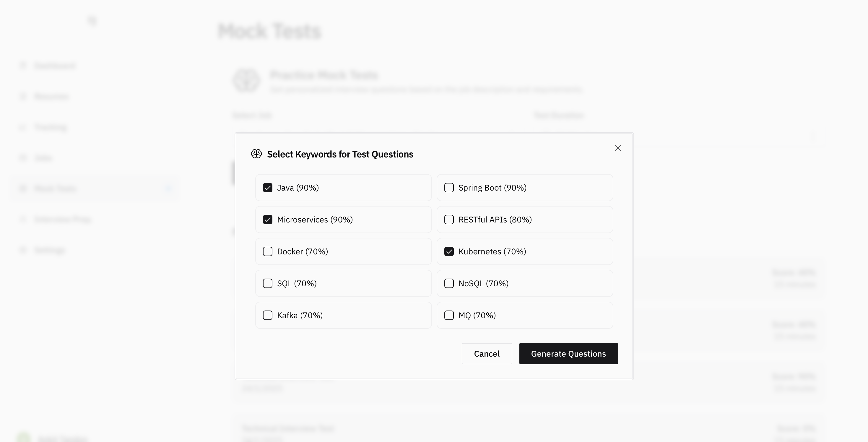Click the Generate Questions button
Image resolution: width=868 pixels, height=442 pixels.
(x=568, y=354)
